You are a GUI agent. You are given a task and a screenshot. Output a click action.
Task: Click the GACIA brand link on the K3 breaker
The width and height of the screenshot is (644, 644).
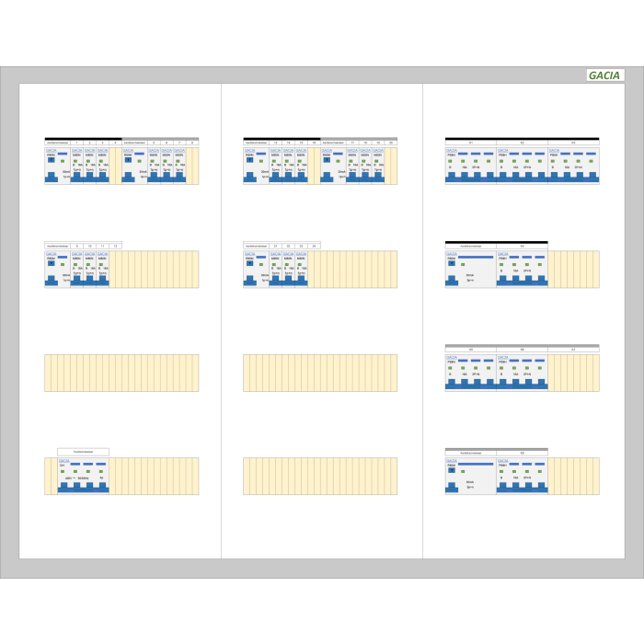point(553,150)
